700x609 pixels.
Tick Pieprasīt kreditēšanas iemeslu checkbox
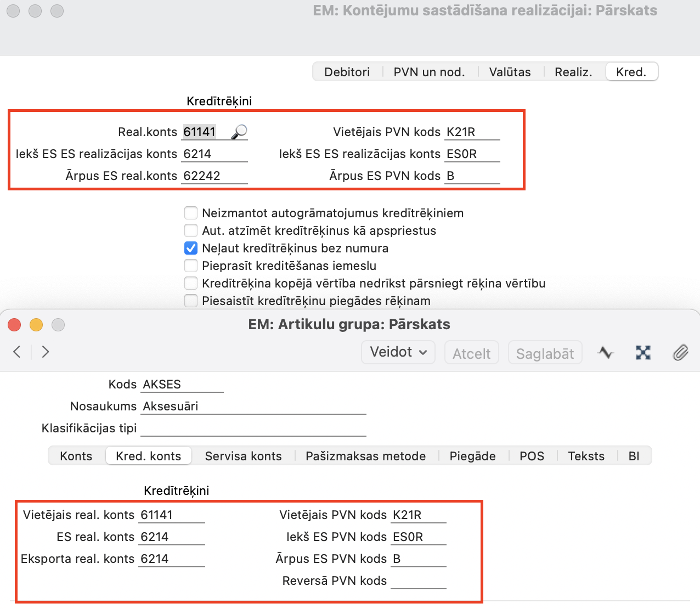tap(191, 266)
